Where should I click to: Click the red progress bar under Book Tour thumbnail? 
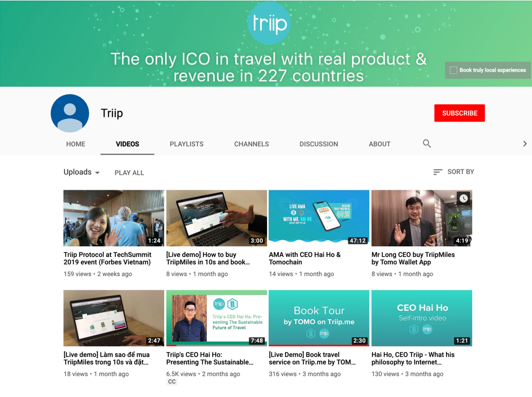319,345
